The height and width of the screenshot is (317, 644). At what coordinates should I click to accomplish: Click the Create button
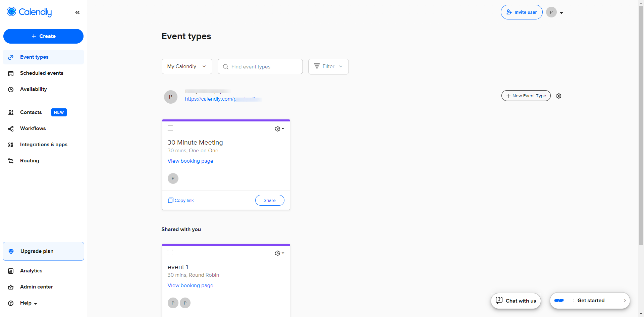pos(43,36)
